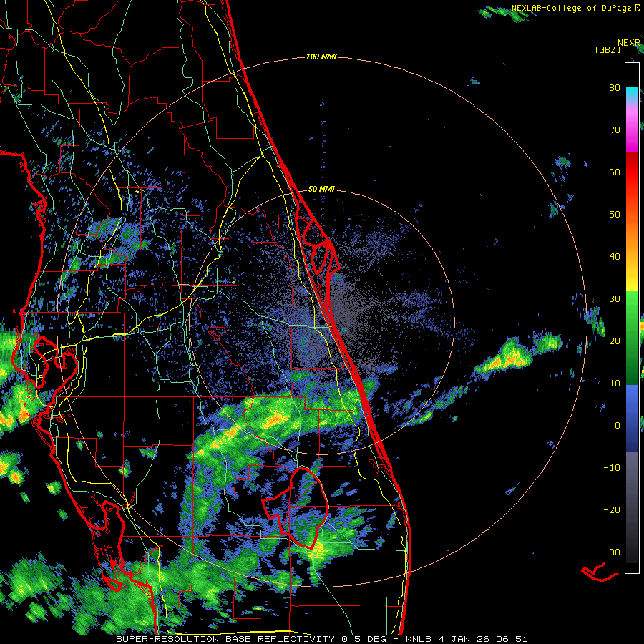644x644 pixels.
Task: Click the green section of the reflectivity color bar
Action: coord(632,338)
